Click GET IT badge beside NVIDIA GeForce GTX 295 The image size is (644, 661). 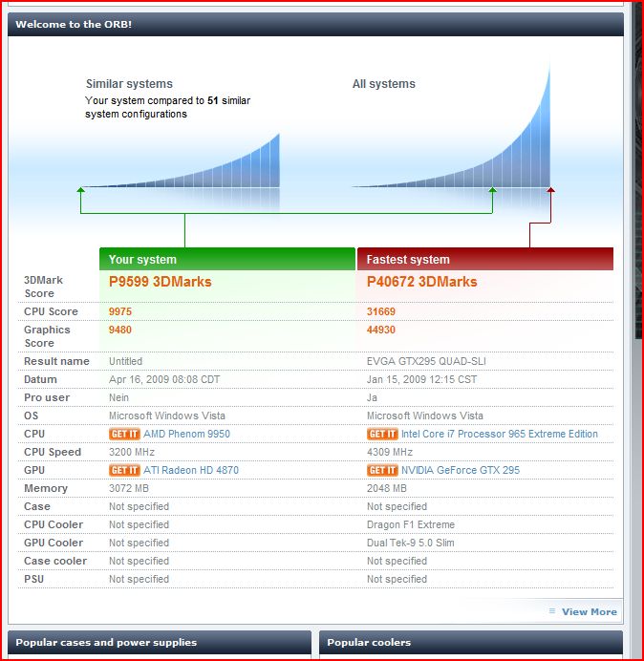pyautogui.click(x=382, y=470)
